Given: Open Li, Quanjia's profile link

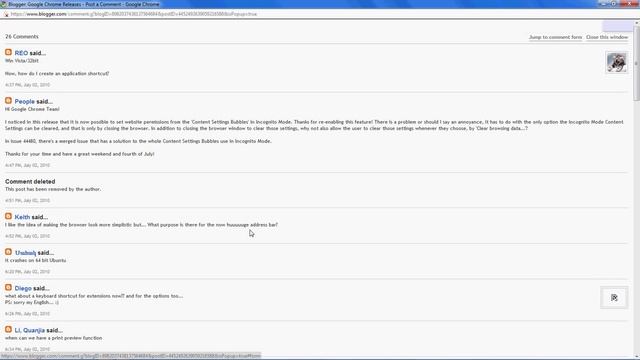Looking at the screenshot, I should pos(29,331).
